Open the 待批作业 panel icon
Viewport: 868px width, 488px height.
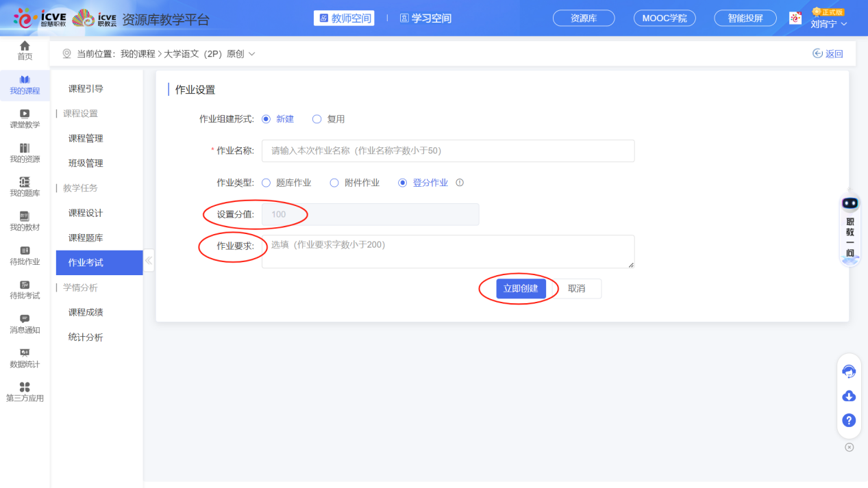point(25,255)
